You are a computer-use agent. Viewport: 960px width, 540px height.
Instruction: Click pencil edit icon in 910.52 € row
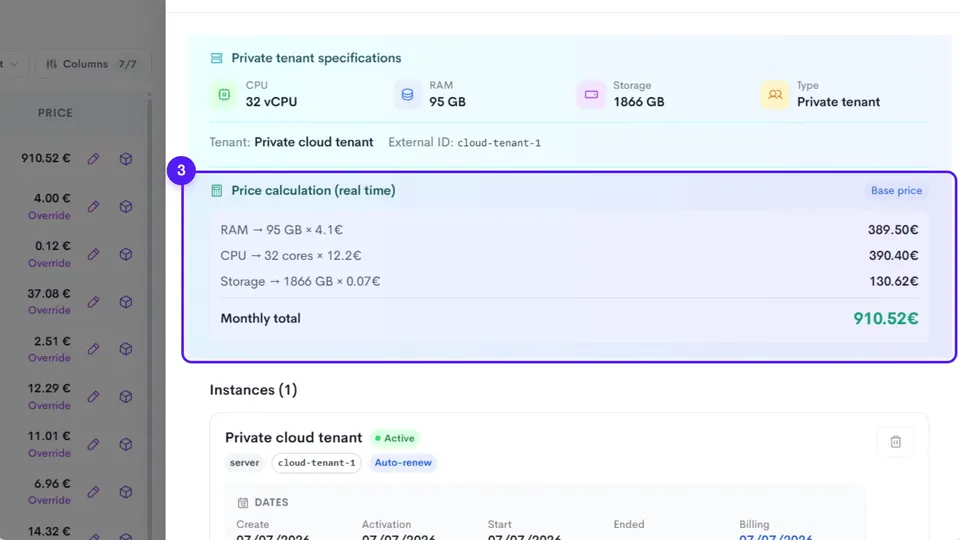[93, 159]
